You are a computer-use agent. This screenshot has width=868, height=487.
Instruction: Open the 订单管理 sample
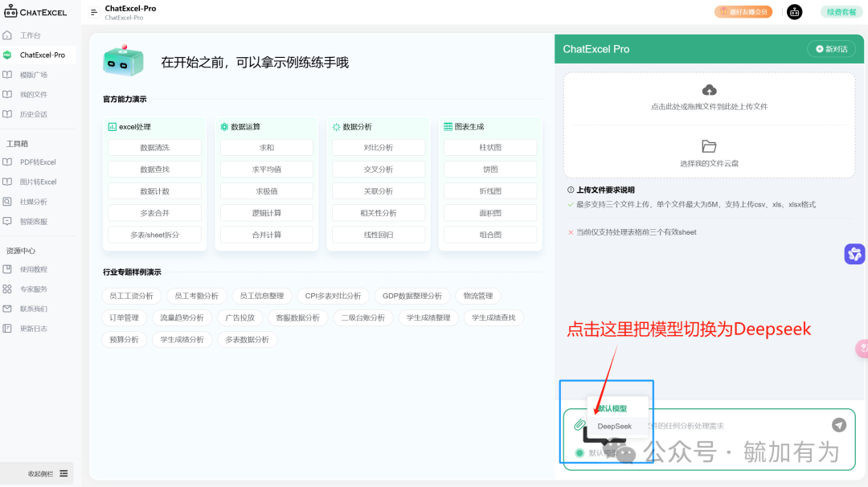tap(124, 317)
